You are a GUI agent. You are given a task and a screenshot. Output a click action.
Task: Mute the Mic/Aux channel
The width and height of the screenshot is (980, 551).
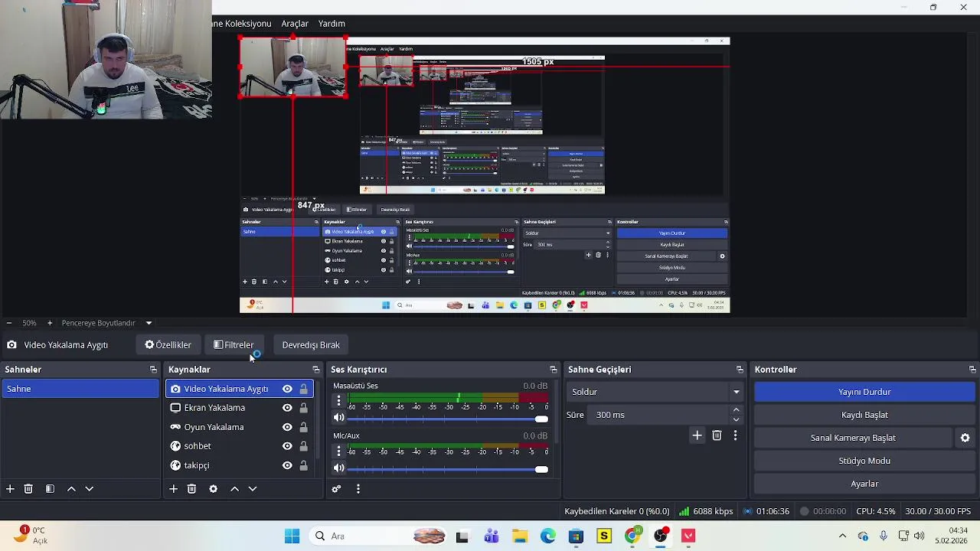(338, 468)
